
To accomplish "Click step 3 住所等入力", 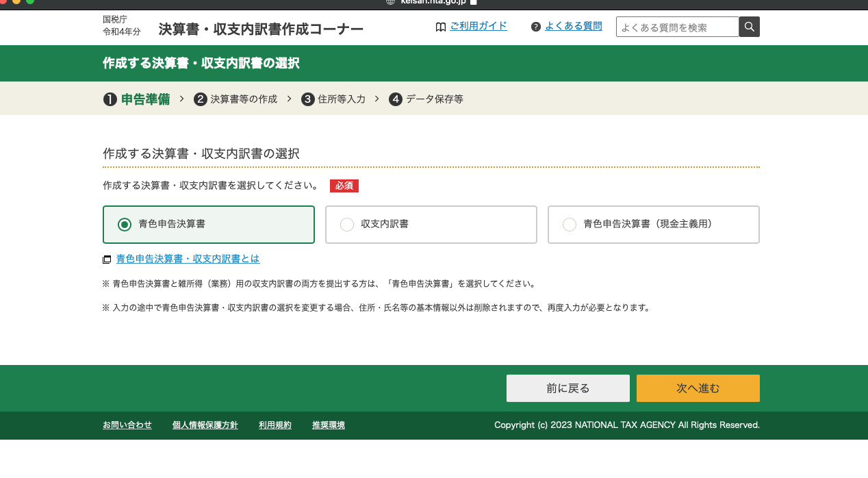I will pyautogui.click(x=333, y=99).
